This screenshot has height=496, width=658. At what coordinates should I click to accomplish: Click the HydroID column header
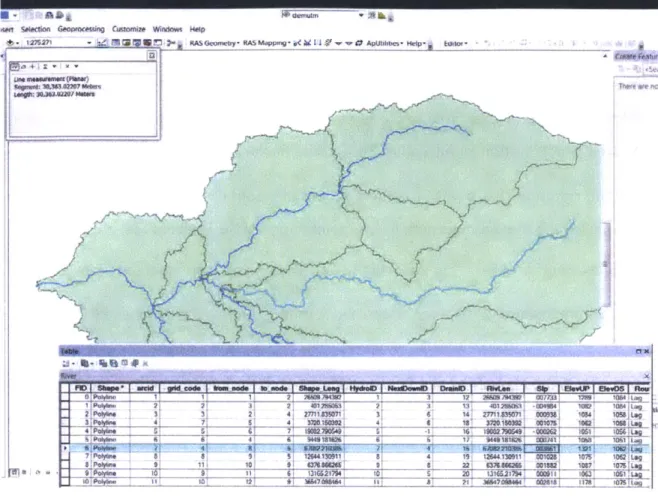coord(363,388)
